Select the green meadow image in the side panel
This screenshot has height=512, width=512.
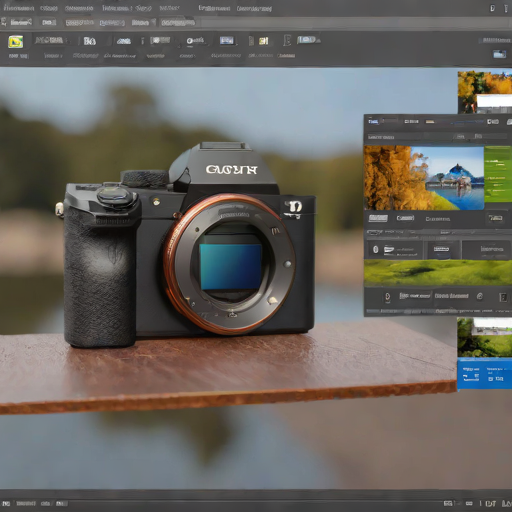(438, 273)
